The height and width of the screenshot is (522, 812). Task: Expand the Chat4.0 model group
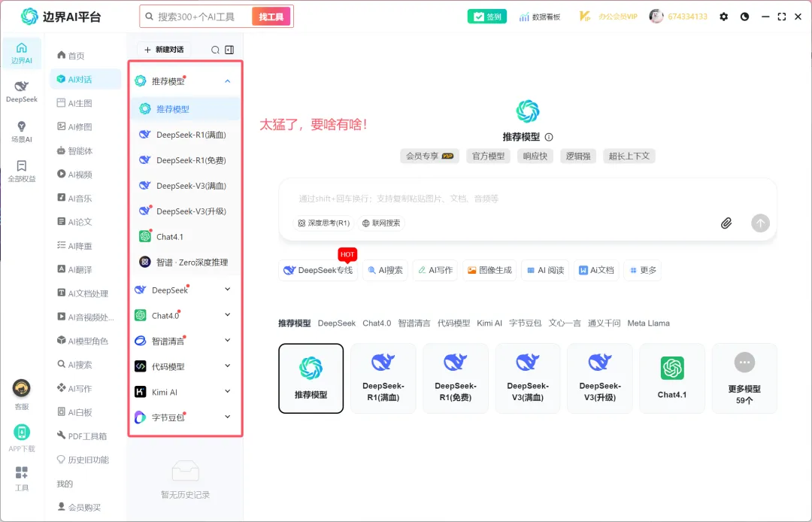point(227,315)
